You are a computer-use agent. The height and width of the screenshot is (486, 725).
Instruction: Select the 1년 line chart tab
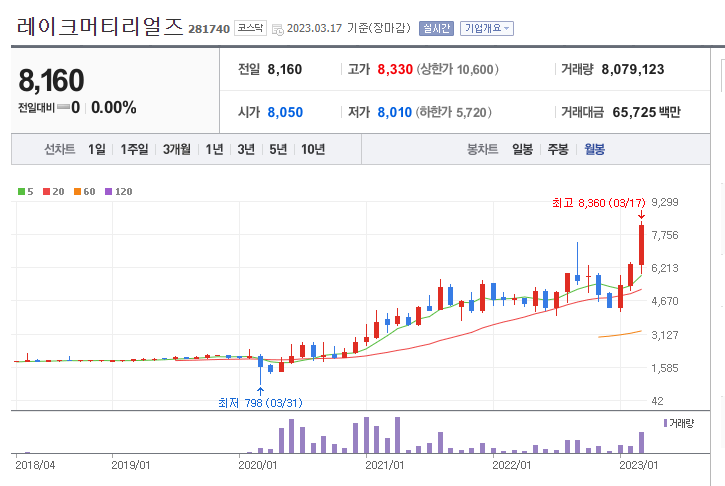[x=214, y=149]
